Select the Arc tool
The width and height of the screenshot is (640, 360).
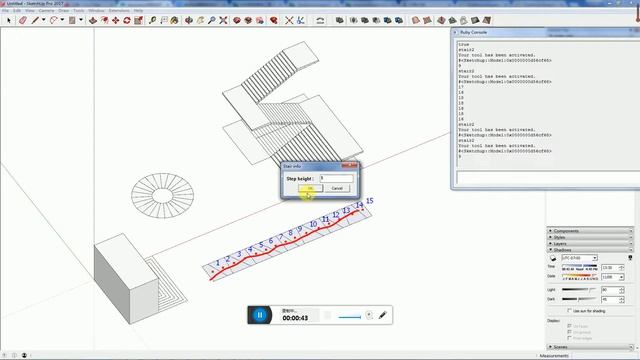(53, 20)
